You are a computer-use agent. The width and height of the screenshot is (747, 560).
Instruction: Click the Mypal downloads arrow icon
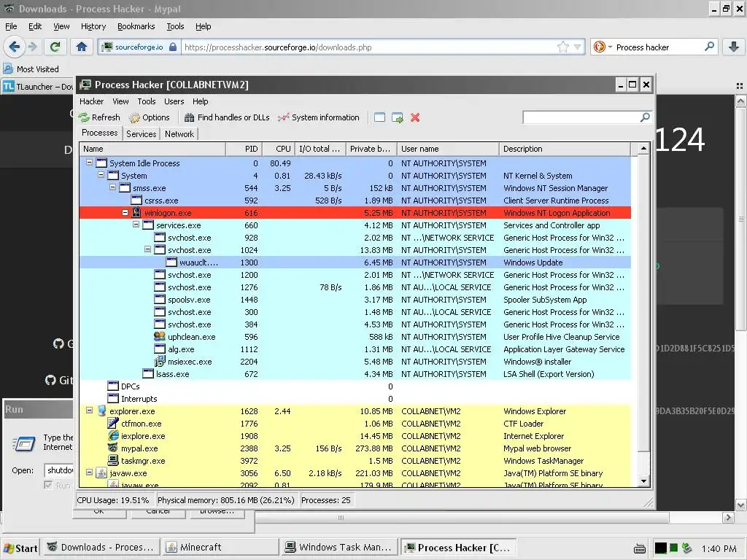[x=734, y=47]
